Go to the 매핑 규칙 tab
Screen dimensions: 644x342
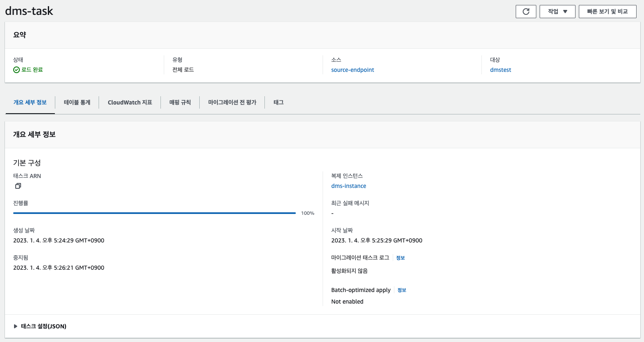click(x=180, y=102)
